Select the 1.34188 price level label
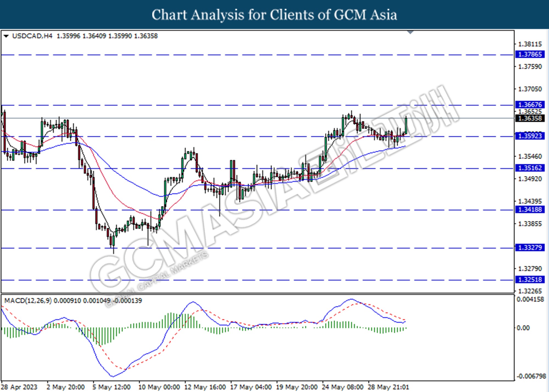This screenshot has width=549, height=392. click(530, 209)
